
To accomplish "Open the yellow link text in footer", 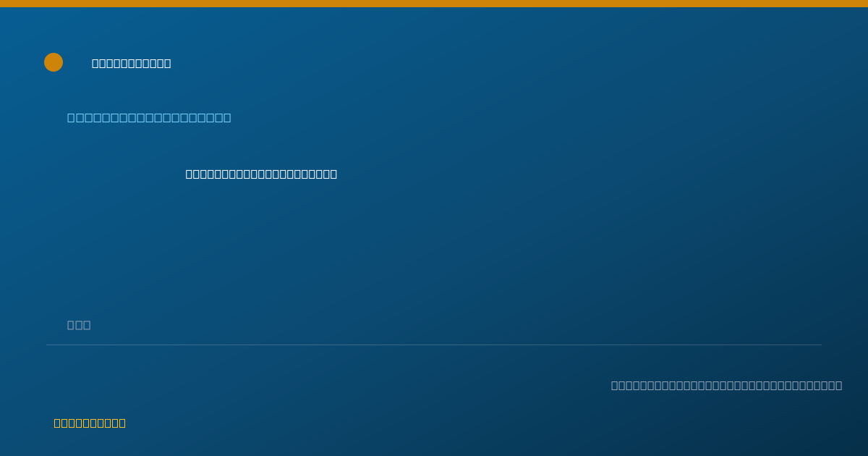I will click(x=90, y=423).
